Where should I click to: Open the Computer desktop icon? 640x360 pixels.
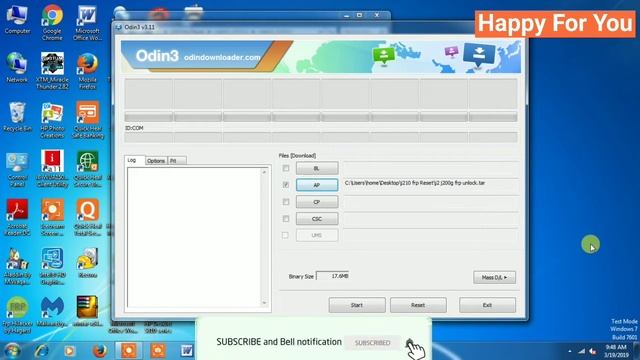coord(17,20)
